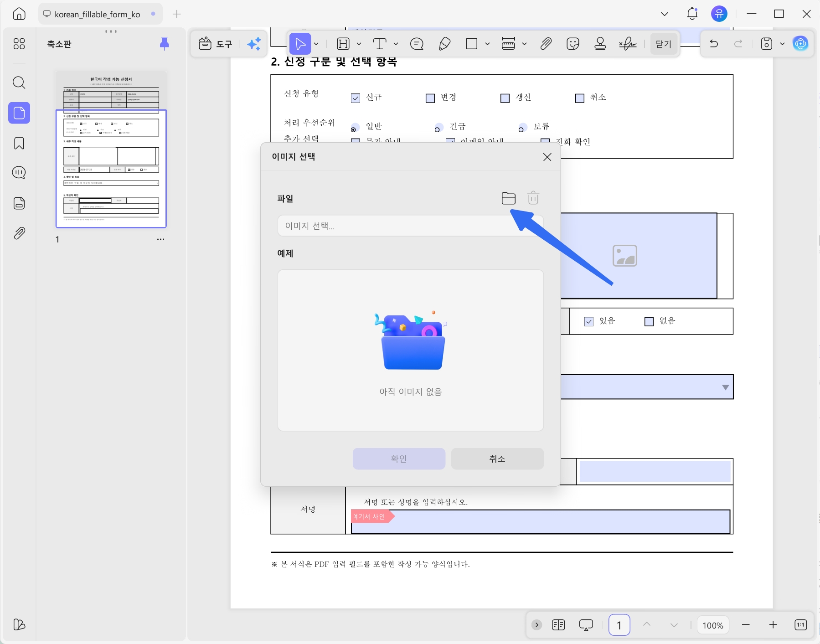Expand the save options dropdown arrow
This screenshot has width=820, height=644.
pyautogui.click(x=782, y=44)
